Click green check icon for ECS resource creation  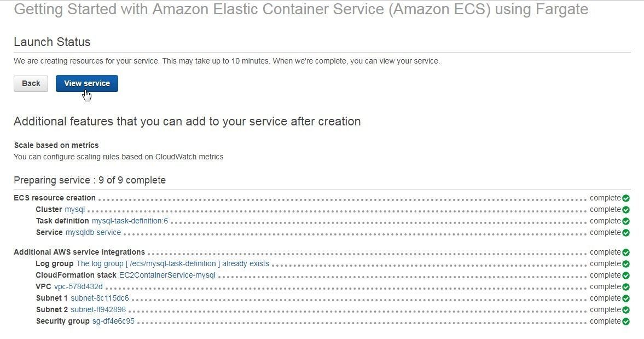click(626, 198)
